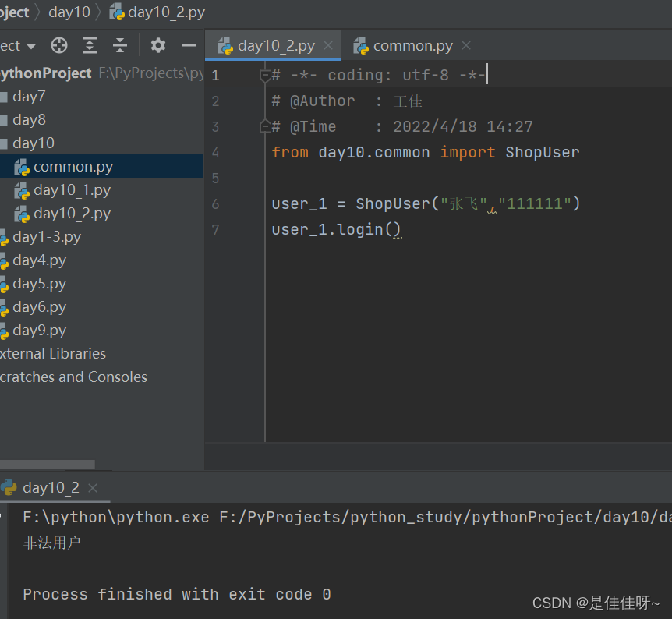Image resolution: width=672 pixels, height=619 pixels.
Task: Select the day7 folder in project tree
Action: [101, 97]
